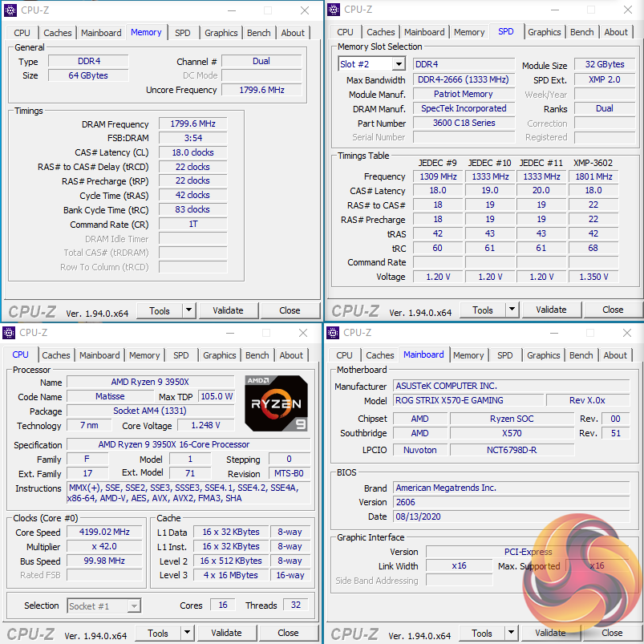
Task: Click the XMP-3602 voltage 1.350 V cell
Action: pyautogui.click(x=593, y=277)
